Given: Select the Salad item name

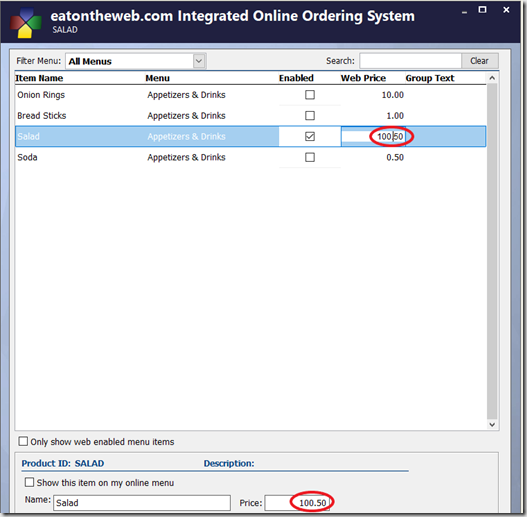Looking at the screenshot, I should 29,136.
